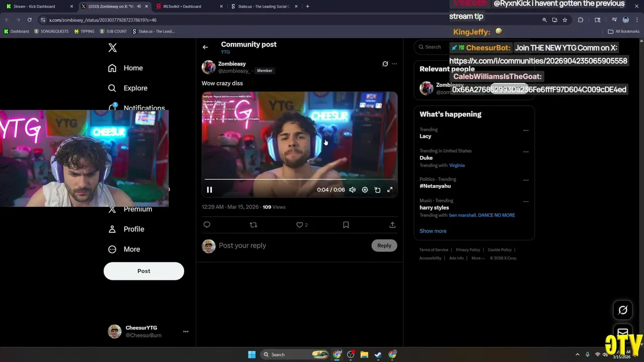Image resolution: width=644 pixels, height=362 pixels.
Task: Open the Cookie Policy link
Action: point(500,250)
